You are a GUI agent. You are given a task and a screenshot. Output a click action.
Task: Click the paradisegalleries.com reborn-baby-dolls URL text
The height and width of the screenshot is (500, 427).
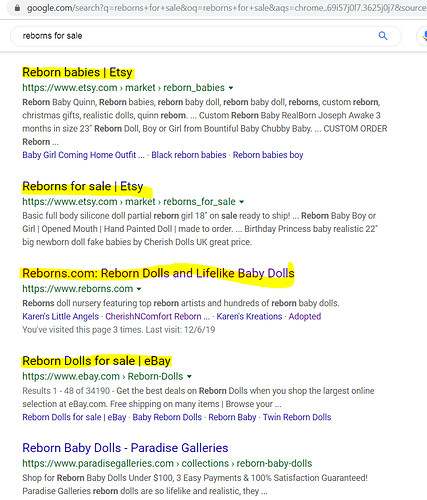[167, 464]
